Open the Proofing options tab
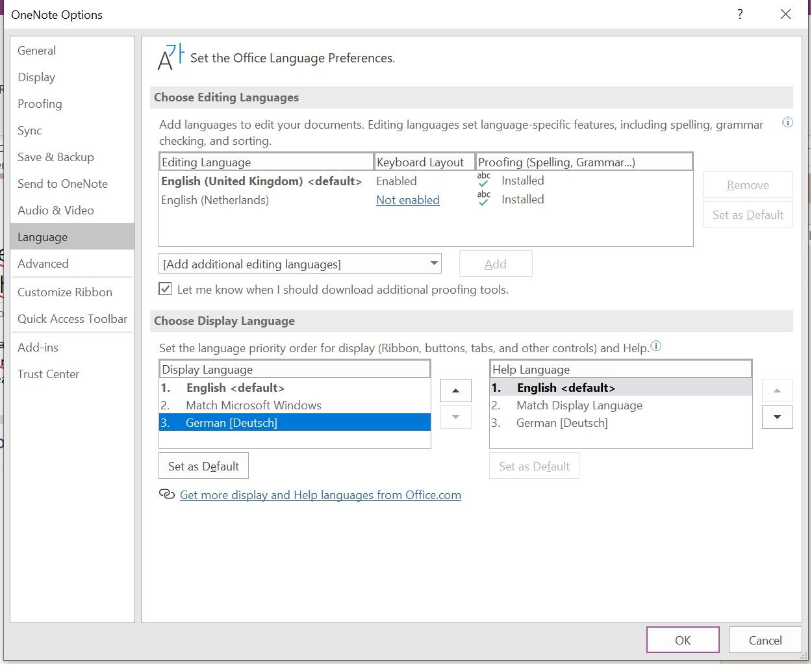The height and width of the screenshot is (666, 812). [x=72, y=103]
